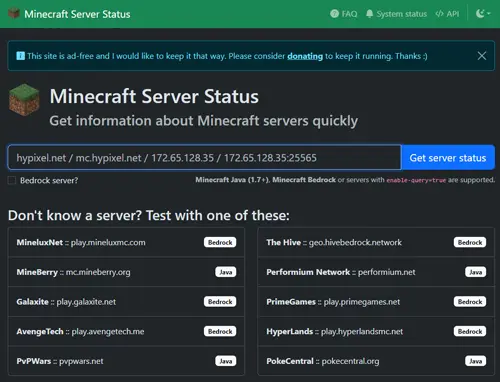Click the large grass block image
This screenshot has height=382, width=500.
(x=24, y=100)
